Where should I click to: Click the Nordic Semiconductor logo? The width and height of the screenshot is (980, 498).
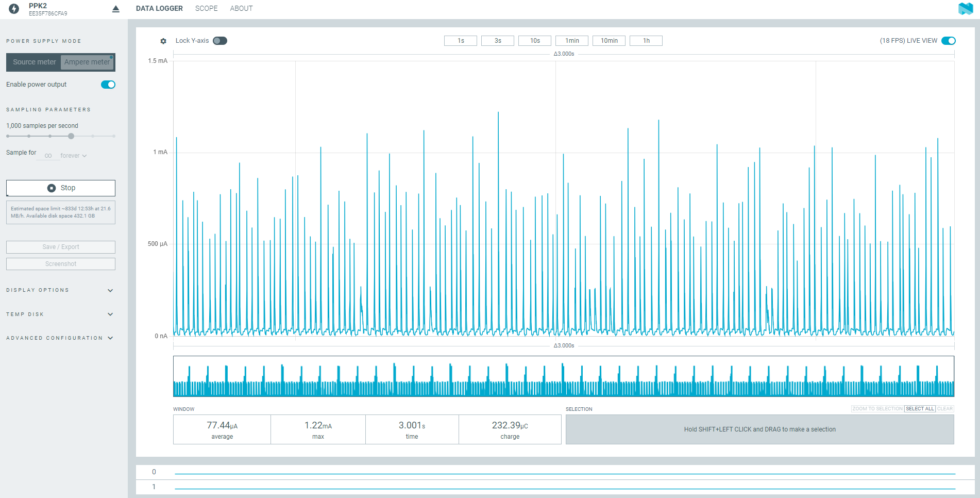[966, 8]
